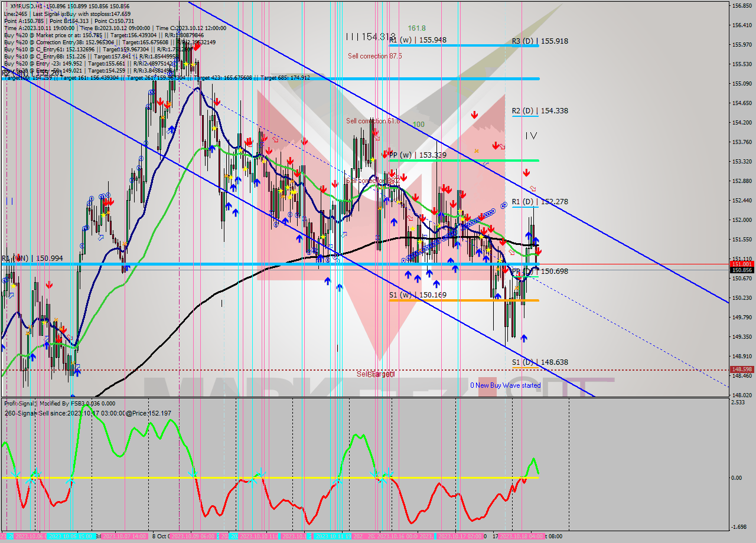Click the 'Sell correction 87.5' label
The width and height of the screenshot is (756, 543).
click(374, 56)
